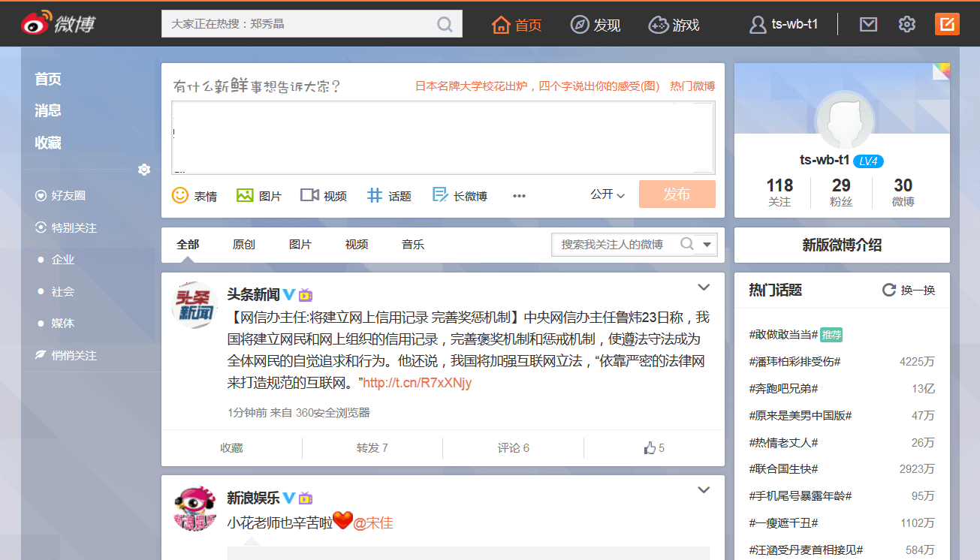980x560 pixels.
Task: Open link http://t.cn/R7xXNjy
Action: click(418, 383)
